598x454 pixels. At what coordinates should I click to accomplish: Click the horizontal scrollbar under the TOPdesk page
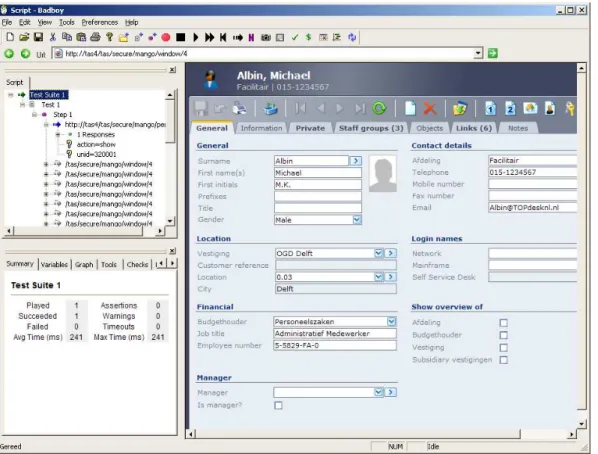(x=358, y=434)
